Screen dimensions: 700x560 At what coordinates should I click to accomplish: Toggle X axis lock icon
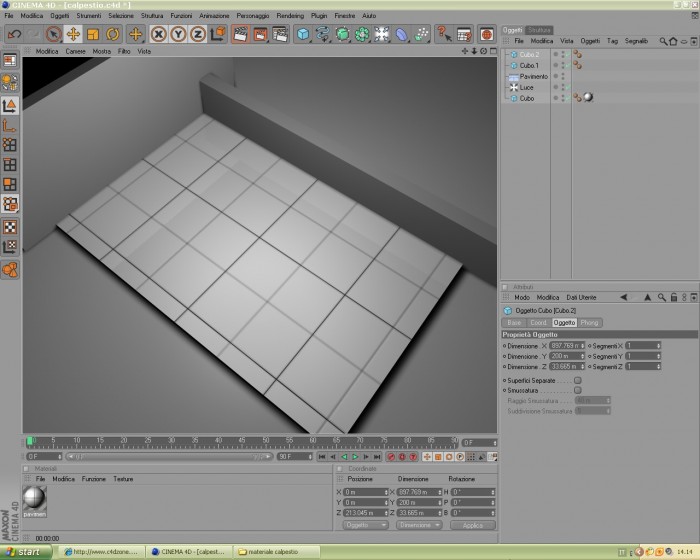[158, 34]
